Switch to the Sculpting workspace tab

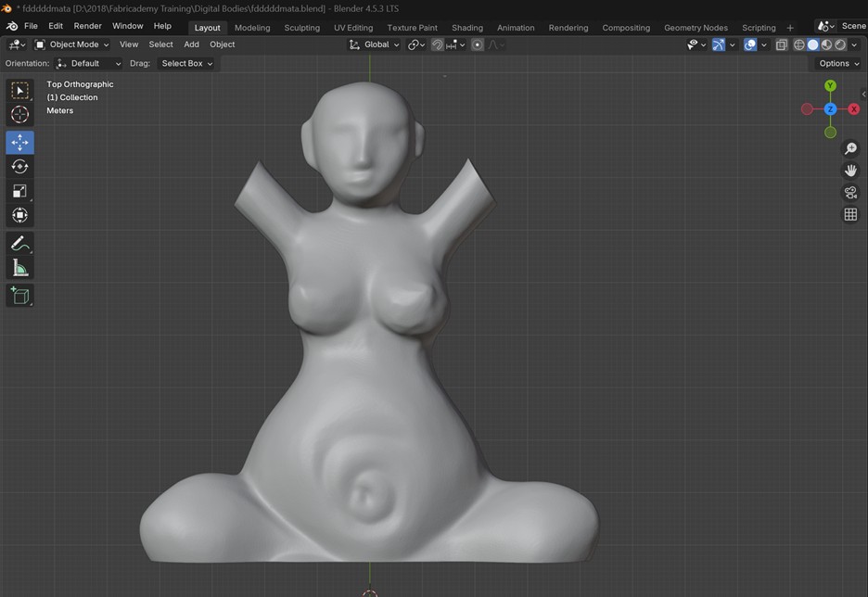(x=301, y=28)
